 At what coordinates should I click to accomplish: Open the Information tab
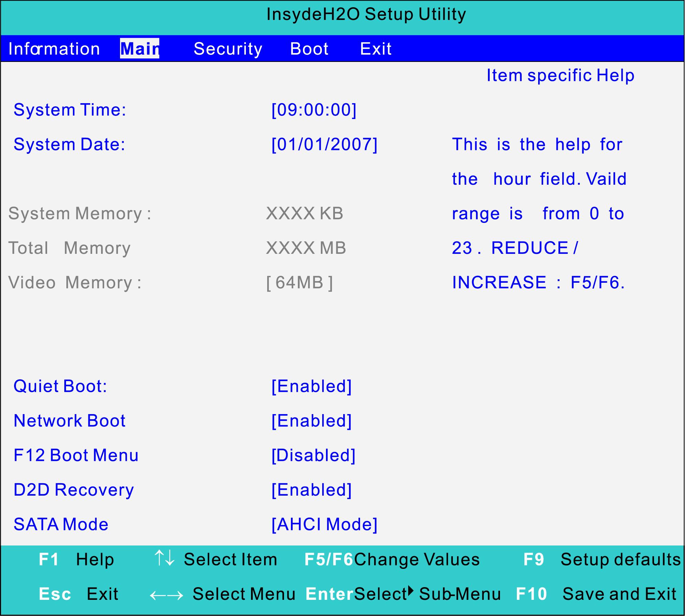54,49
